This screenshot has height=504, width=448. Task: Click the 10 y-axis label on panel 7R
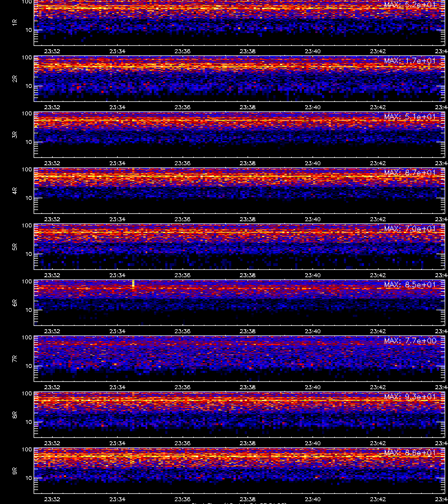[x=29, y=366]
